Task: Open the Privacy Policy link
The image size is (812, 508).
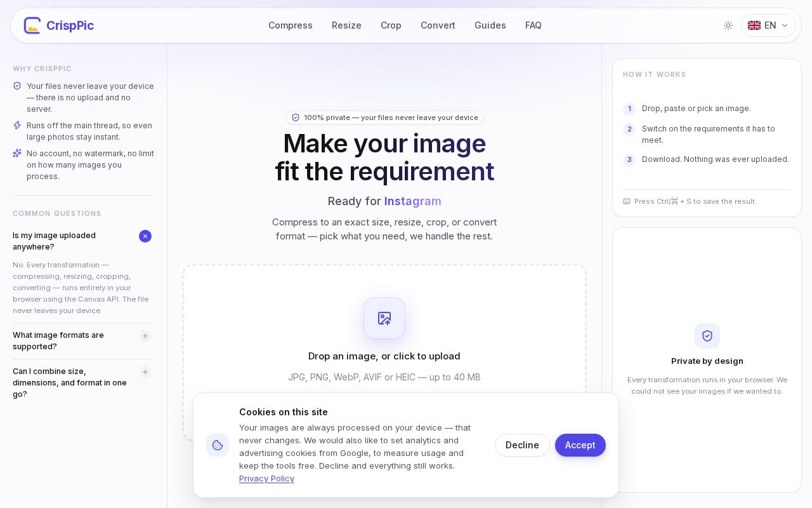Action: [266, 478]
